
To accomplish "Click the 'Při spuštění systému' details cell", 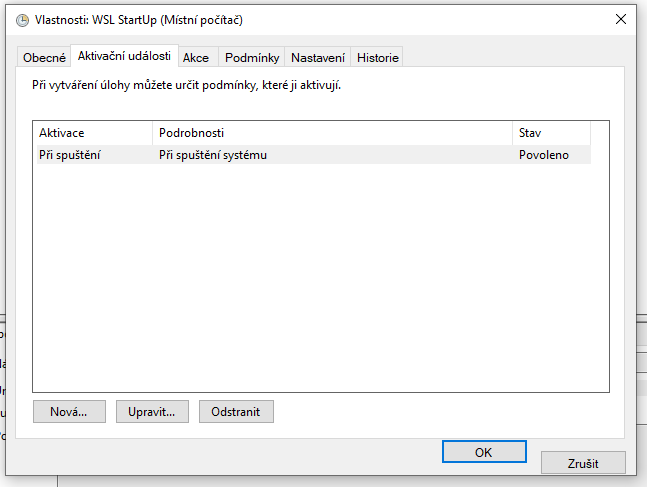I will point(213,155).
